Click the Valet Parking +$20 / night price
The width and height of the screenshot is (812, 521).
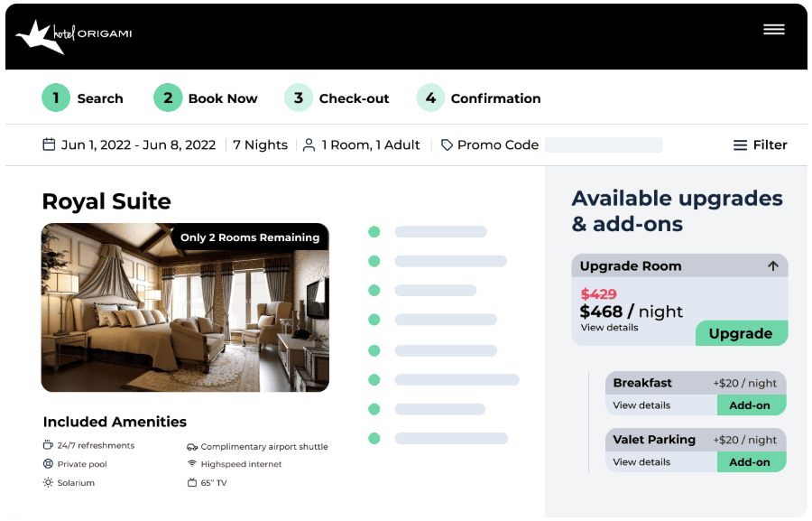[744, 440]
